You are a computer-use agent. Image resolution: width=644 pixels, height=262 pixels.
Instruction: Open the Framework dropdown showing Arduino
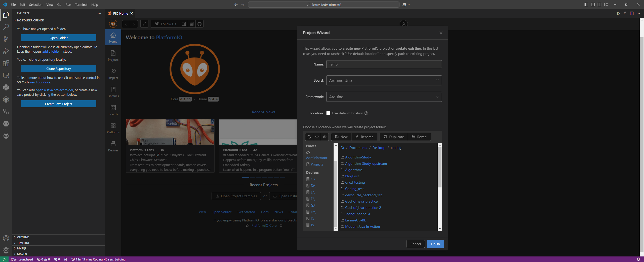coord(384,97)
